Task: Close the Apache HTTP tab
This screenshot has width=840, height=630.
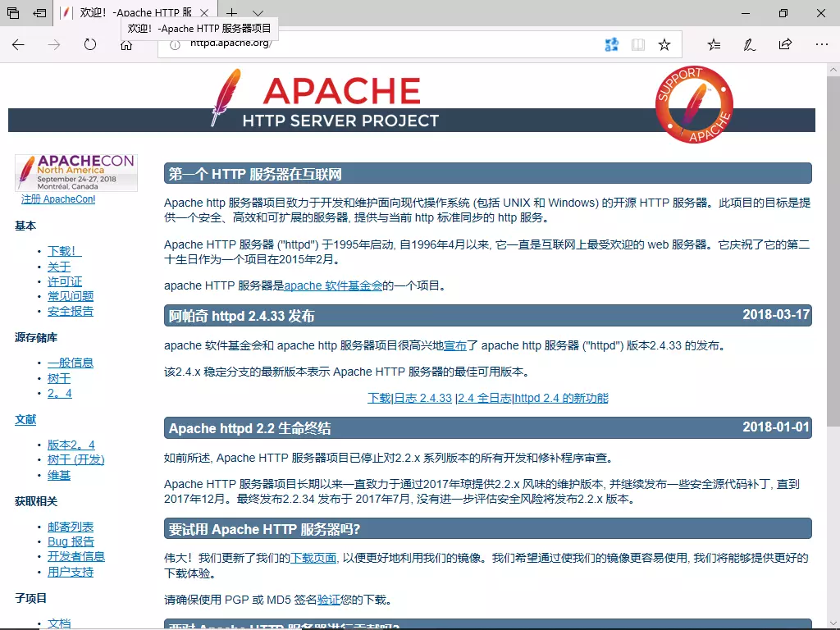Action: pos(204,13)
